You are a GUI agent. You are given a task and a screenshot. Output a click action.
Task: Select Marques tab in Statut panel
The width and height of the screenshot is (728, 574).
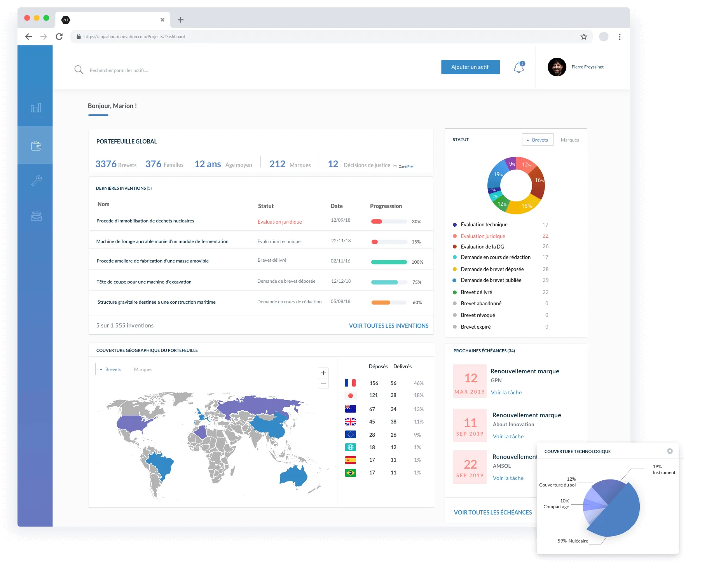[x=569, y=140]
